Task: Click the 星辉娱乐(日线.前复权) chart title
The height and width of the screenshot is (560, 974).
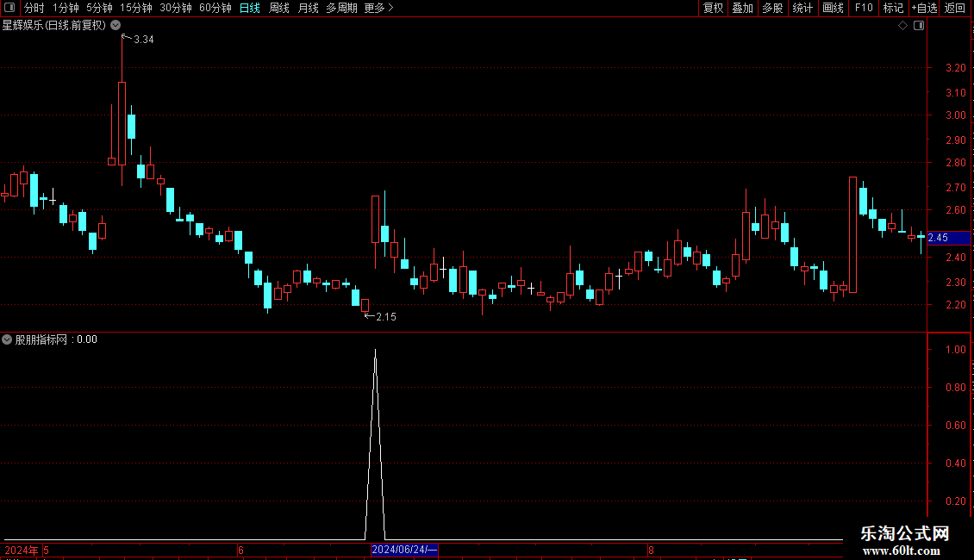Action: coord(54,26)
